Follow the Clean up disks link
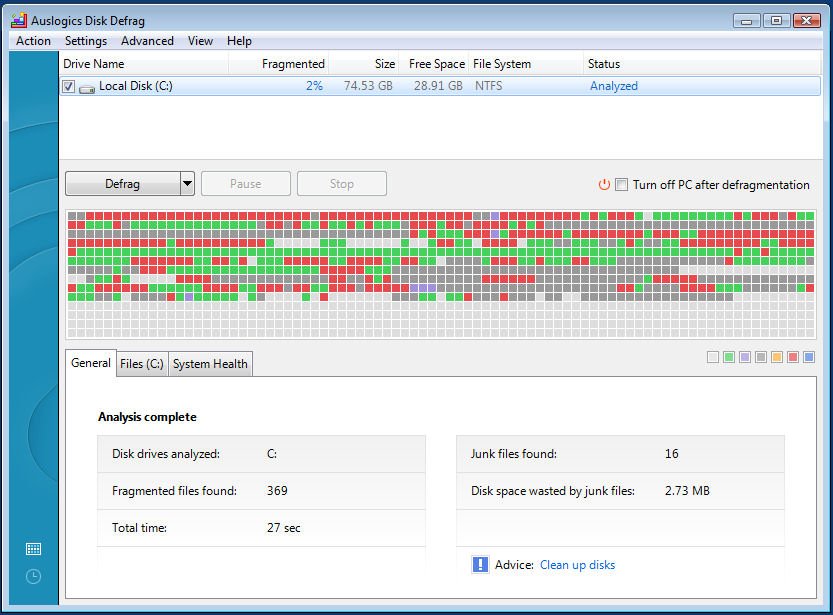Viewport: 833px width, 615px height. [x=577, y=565]
